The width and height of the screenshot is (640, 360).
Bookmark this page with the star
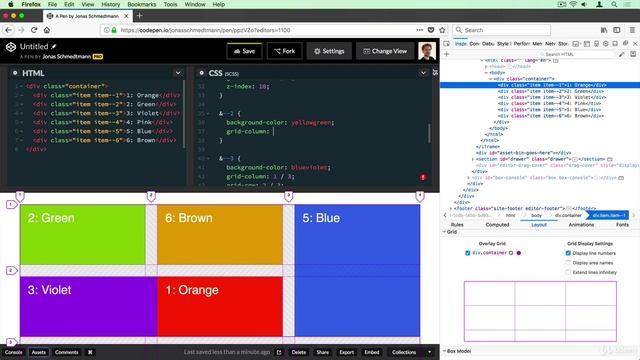pyautogui.click(x=442, y=30)
